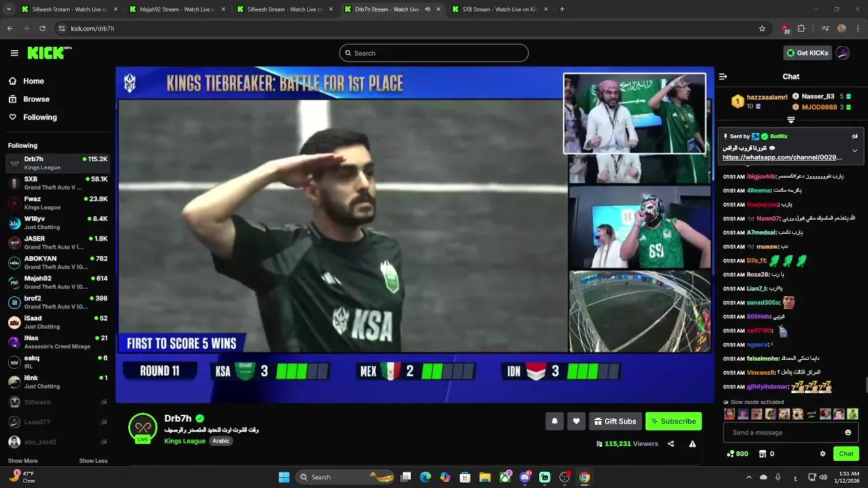This screenshot has height=488, width=868.
Task: Open the hamburger menu beside the Kick logo
Action: coord(14,53)
